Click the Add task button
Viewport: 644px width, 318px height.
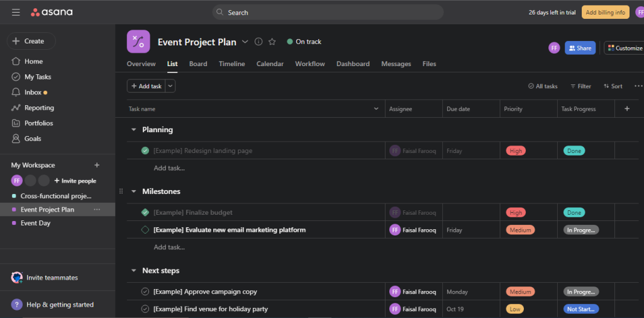146,86
